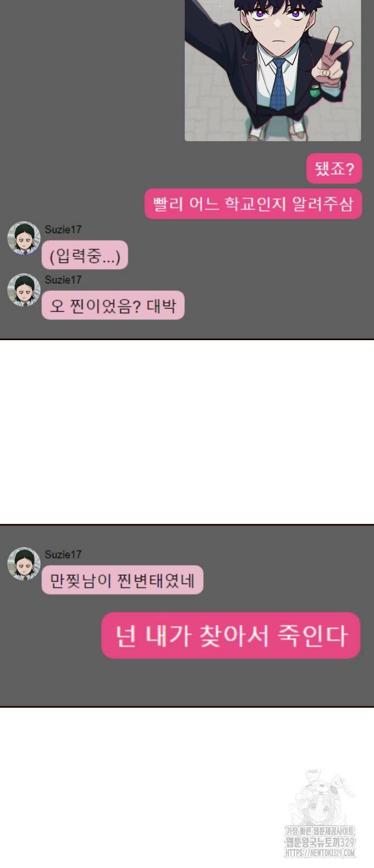Select the 빨리 어느 학교인지 알려주삼 bubble
The width and height of the screenshot is (374, 868).
point(253,204)
